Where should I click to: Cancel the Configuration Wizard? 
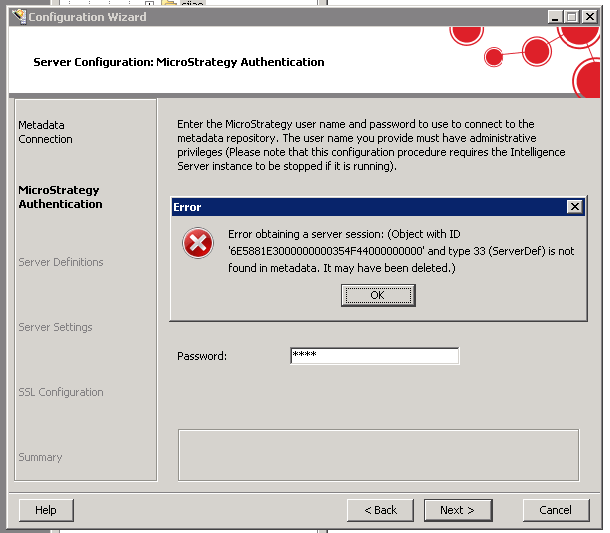click(x=556, y=510)
